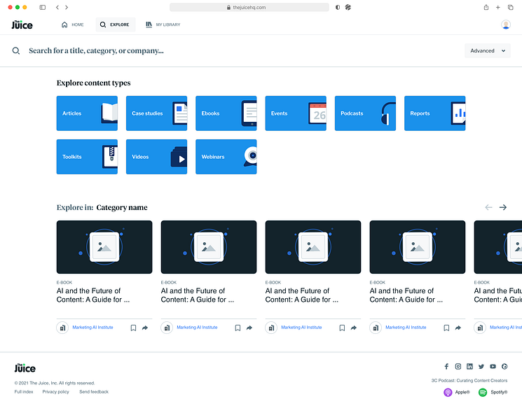
Task: Bookmark the third e-book card
Action: [x=342, y=328]
